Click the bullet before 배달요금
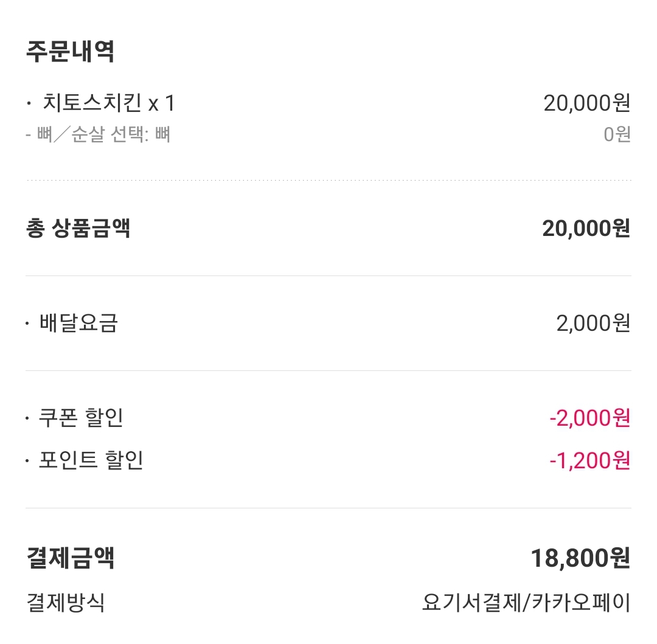The image size is (657, 644). 27,324
